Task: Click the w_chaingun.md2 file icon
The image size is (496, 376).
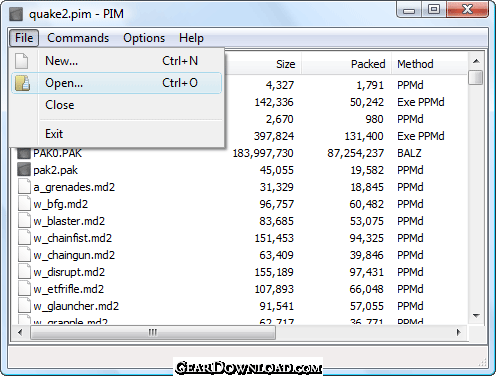Action: pos(24,255)
